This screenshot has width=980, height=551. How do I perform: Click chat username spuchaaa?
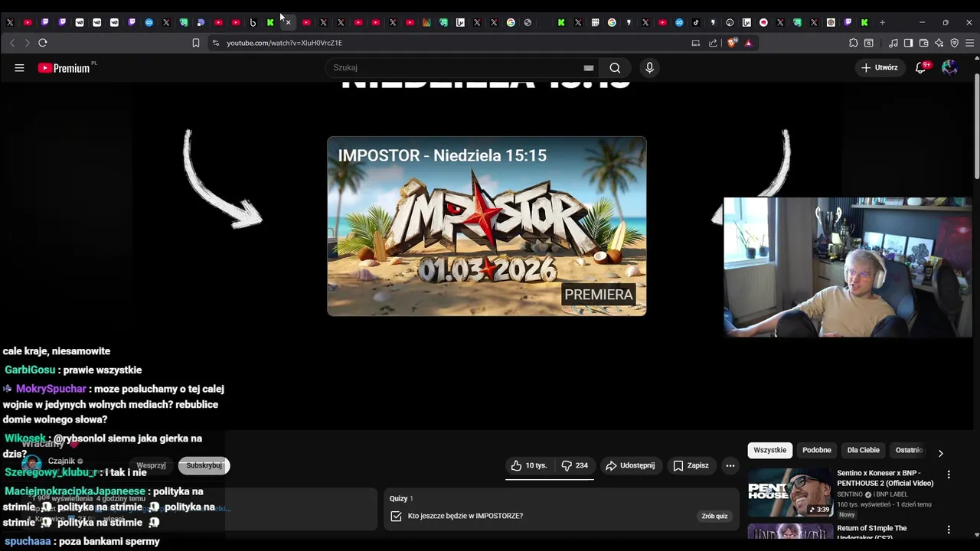coord(28,541)
